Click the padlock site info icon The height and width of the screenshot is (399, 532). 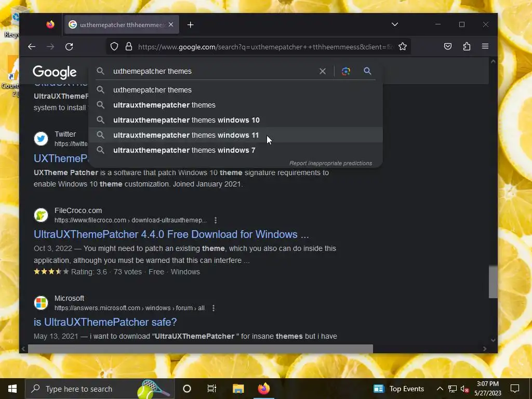(129, 46)
